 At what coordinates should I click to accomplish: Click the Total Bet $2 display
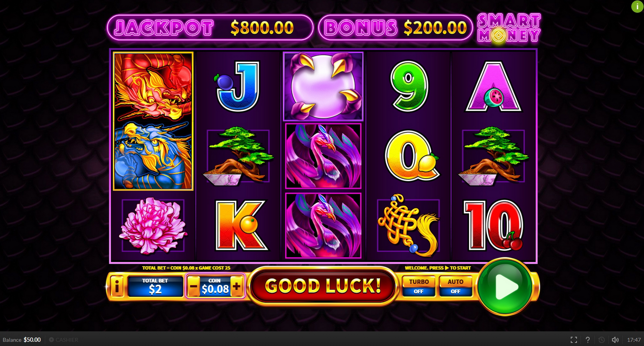(x=155, y=286)
